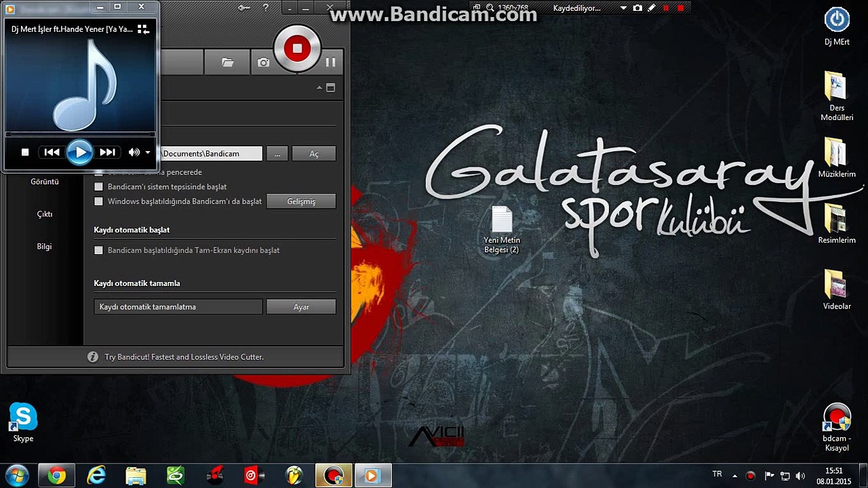The width and height of the screenshot is (868, 488).
Task: Open Bandicam's registration key icon
Action: (x=245, y=7)
